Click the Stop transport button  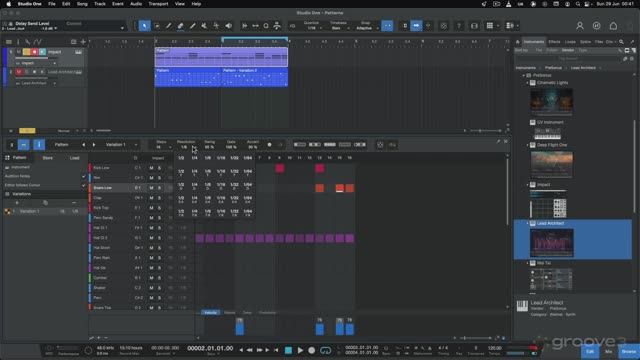(x=288, y=350)
